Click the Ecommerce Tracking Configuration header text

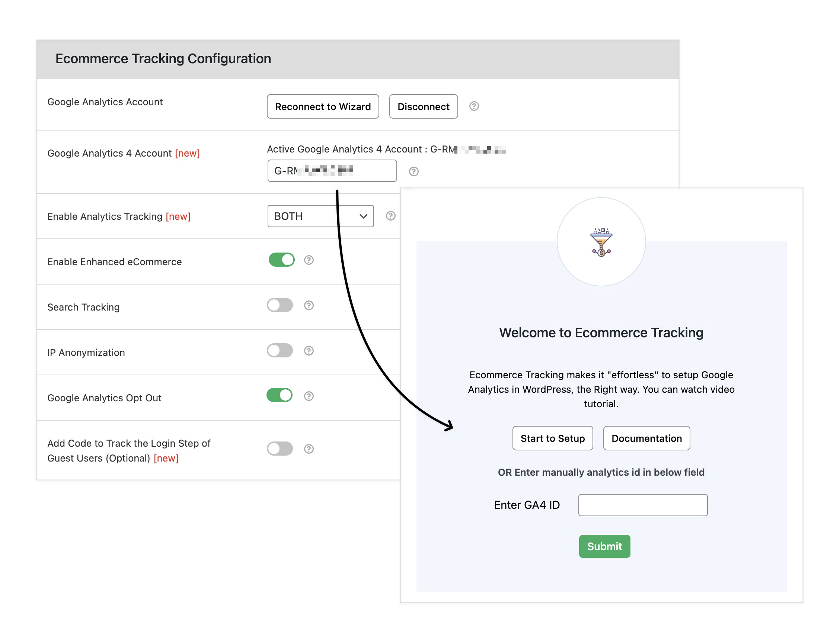coord(163,59)
